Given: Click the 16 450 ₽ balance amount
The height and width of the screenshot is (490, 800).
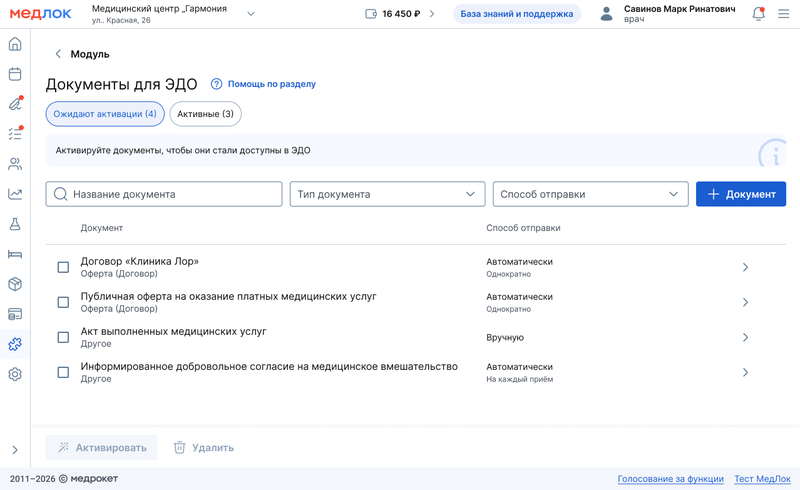Looking at the screenshot, I should 401,14.
